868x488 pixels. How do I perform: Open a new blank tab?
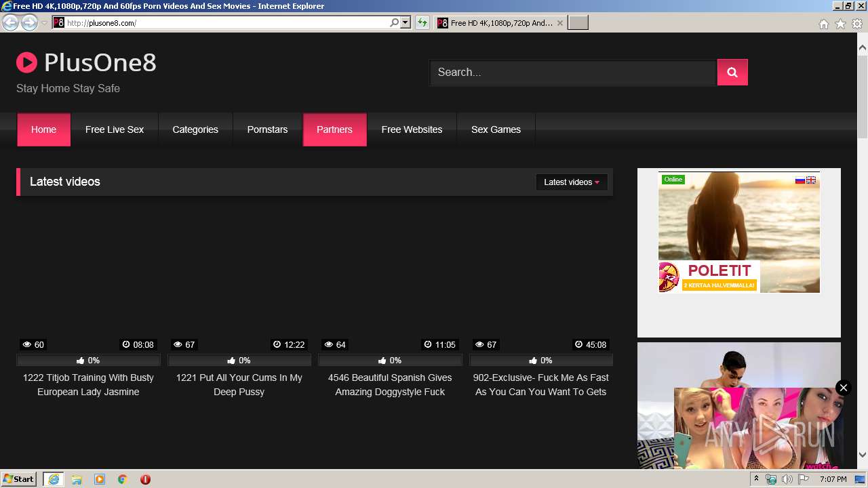click(578, 23)
